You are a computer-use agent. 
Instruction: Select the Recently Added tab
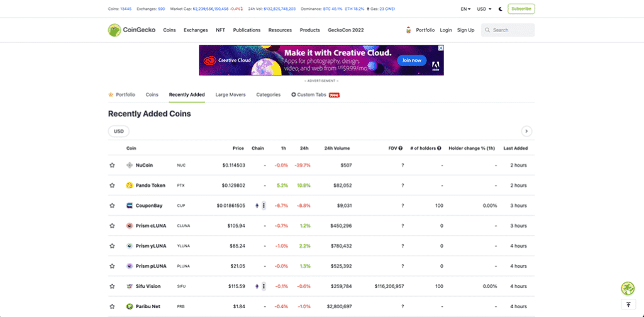(187, 94)
